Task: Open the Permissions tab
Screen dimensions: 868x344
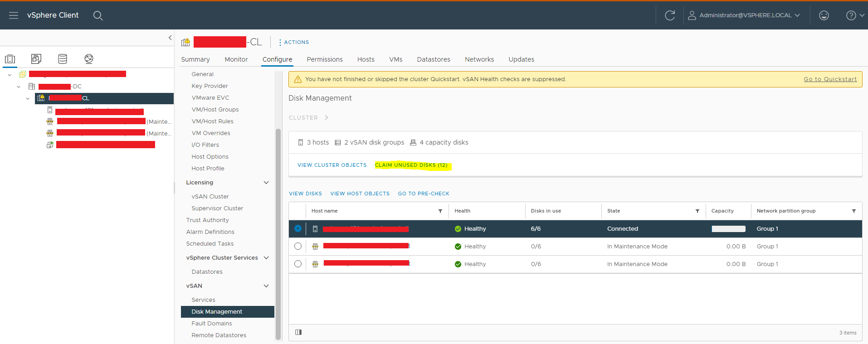Action: [325, 59]
